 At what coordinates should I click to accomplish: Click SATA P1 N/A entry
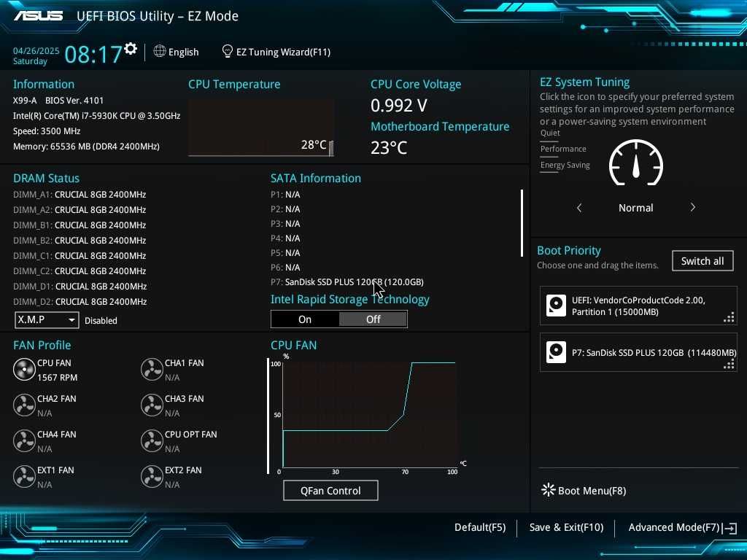(x=285, y=194)
